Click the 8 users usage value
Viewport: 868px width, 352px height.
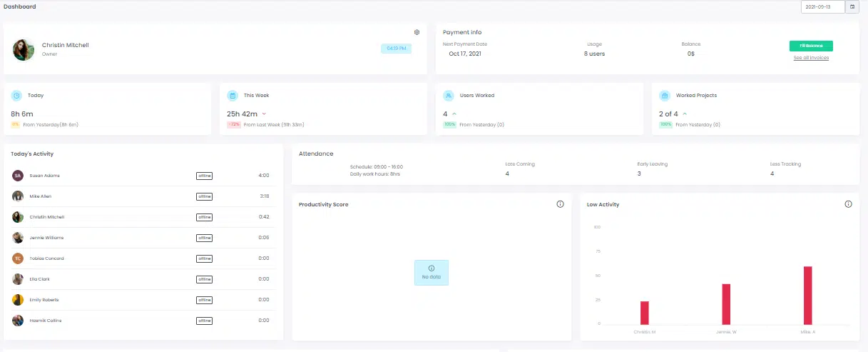click(594, 54)
